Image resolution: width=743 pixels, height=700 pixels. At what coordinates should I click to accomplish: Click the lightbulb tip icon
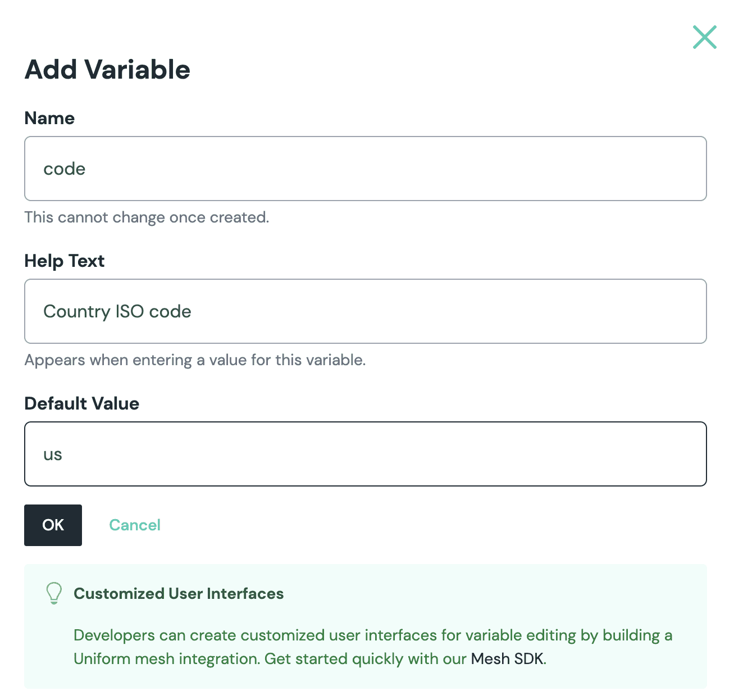point(54,593)
